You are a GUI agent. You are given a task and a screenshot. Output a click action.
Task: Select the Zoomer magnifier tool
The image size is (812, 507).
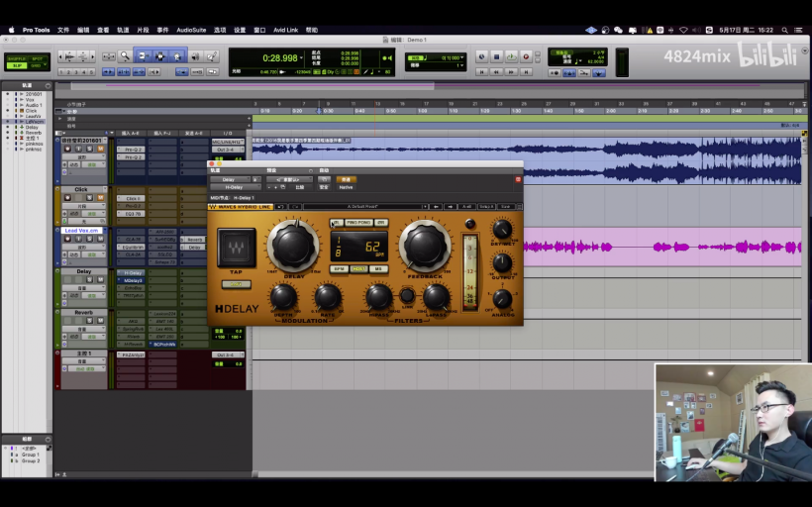(125, 55)
